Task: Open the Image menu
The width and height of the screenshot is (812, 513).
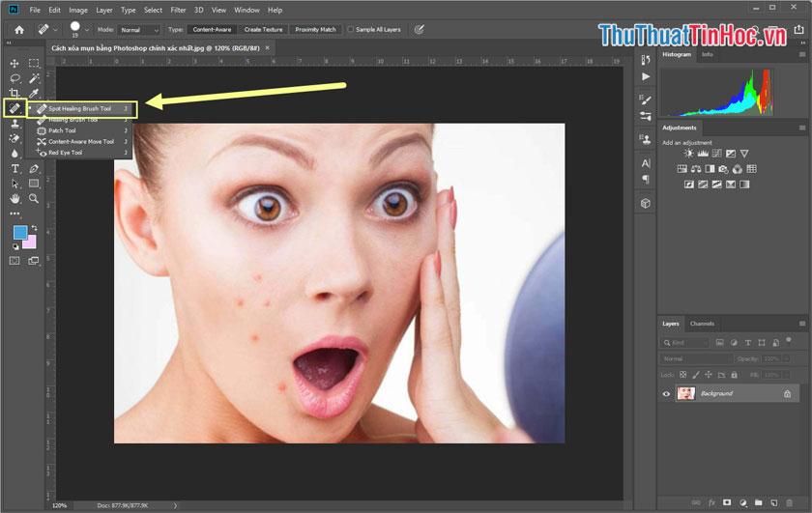Action: coord(78,10)
